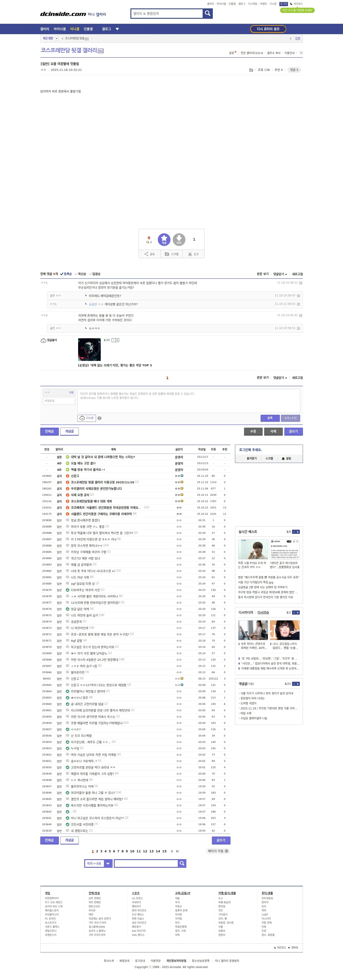Viewport: 343px width, 980px height.
Task: Click the comment text area
Action: pyautogui.click(x=189, y=401)
